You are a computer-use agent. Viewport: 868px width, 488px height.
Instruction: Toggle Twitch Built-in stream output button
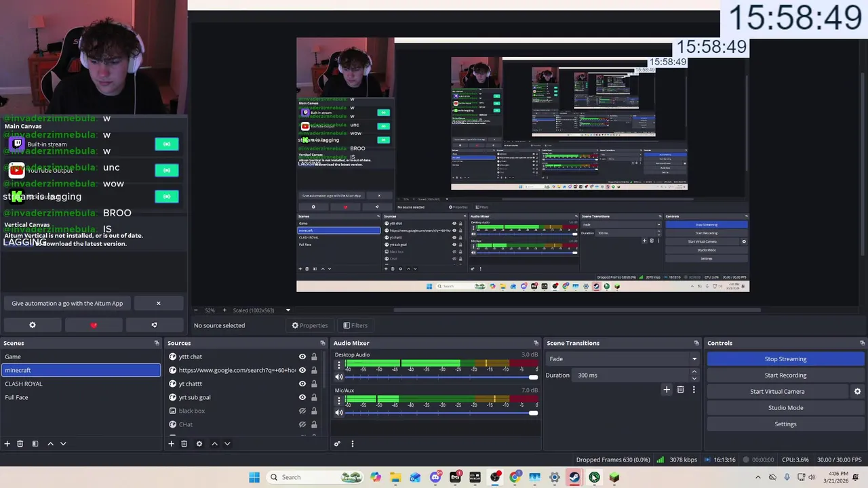point(167,144)
